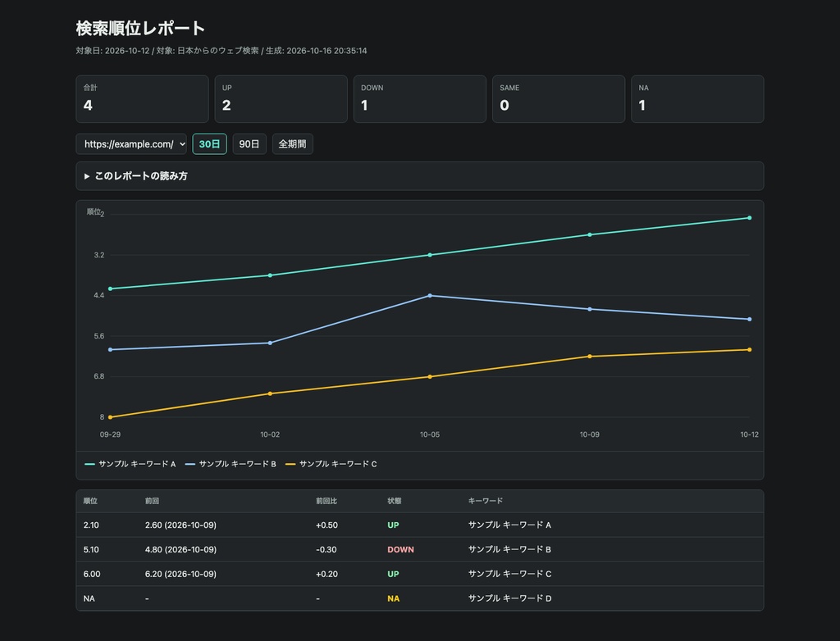Toggle legend entry サンプル キーワード A

click(x=130, y=464)
